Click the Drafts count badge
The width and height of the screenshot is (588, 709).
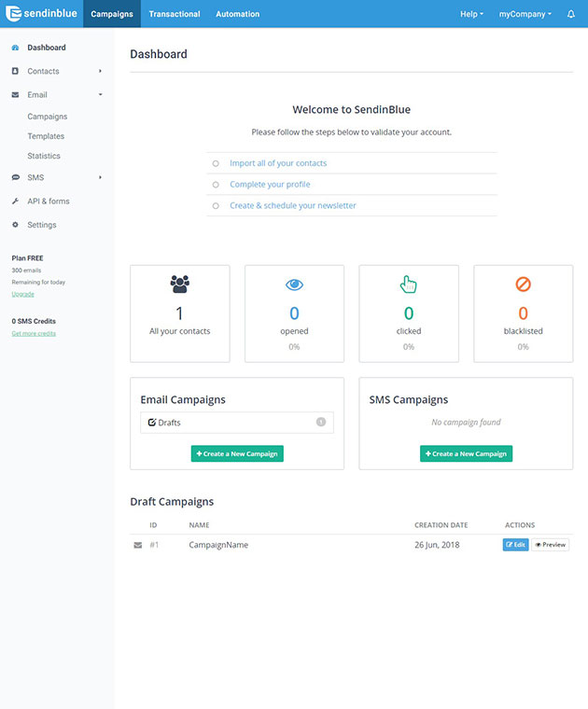(x=321, y=422)
